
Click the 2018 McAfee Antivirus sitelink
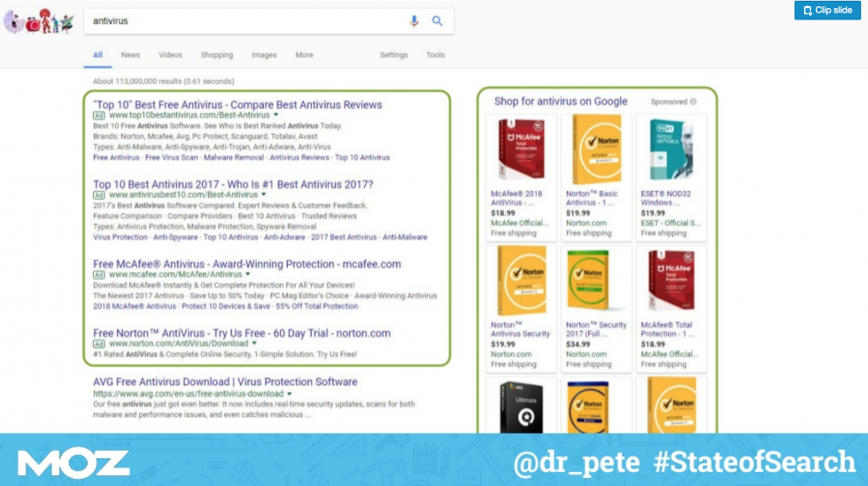click(x=135, y=306)
